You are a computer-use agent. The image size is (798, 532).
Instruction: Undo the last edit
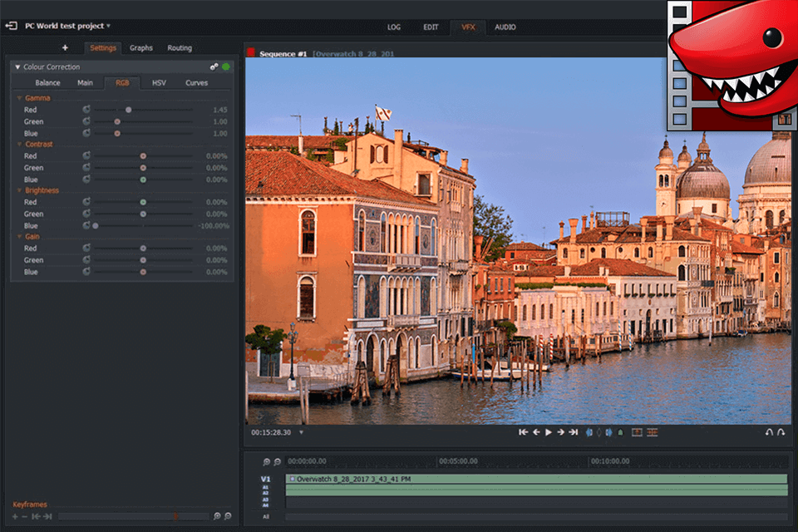tap(769, 432)
